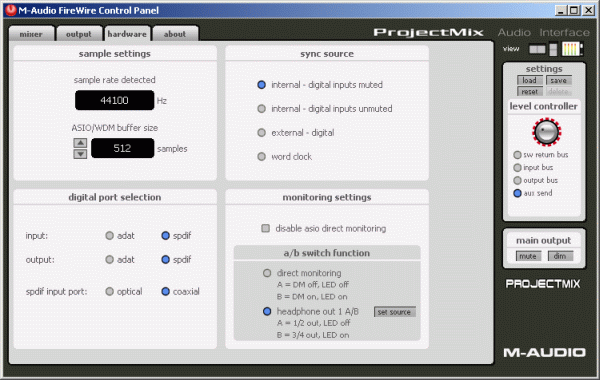Close the FireWire Control Panel window
The height and width of the screenshot is (380, 600).
coord(588,10)
